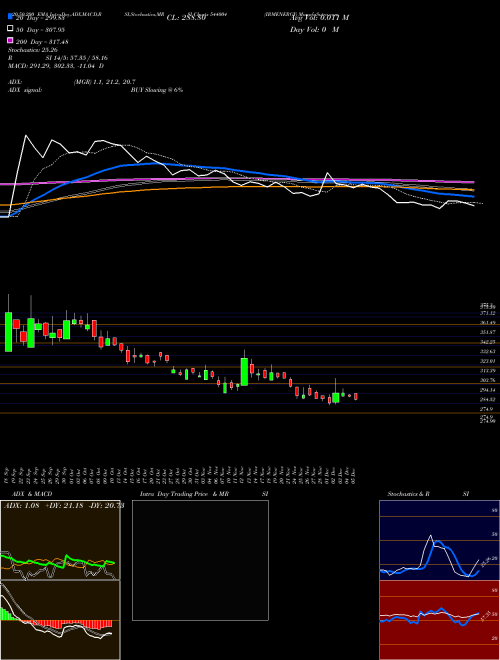The width and height of the screenshot is (500, 660).
Task: Click the leftmost tall green candlestick
Action: 8,332
